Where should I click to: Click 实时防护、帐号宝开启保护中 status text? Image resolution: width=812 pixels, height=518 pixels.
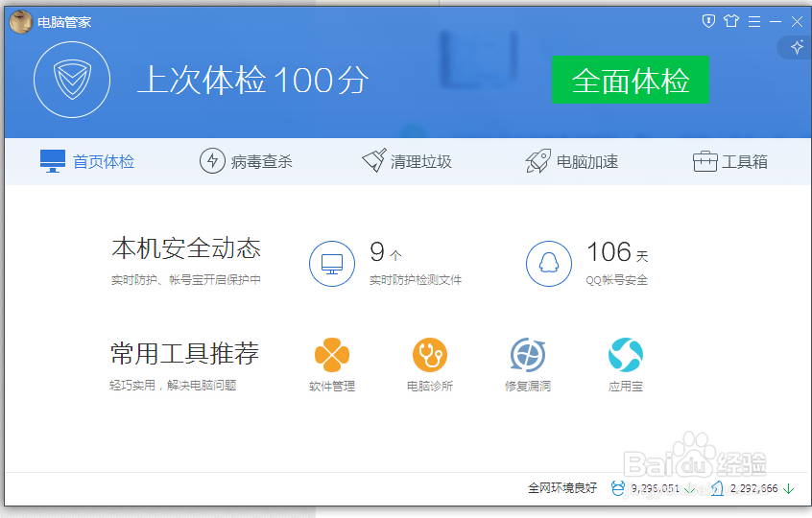pyautogui.click(x=186, y=280)
